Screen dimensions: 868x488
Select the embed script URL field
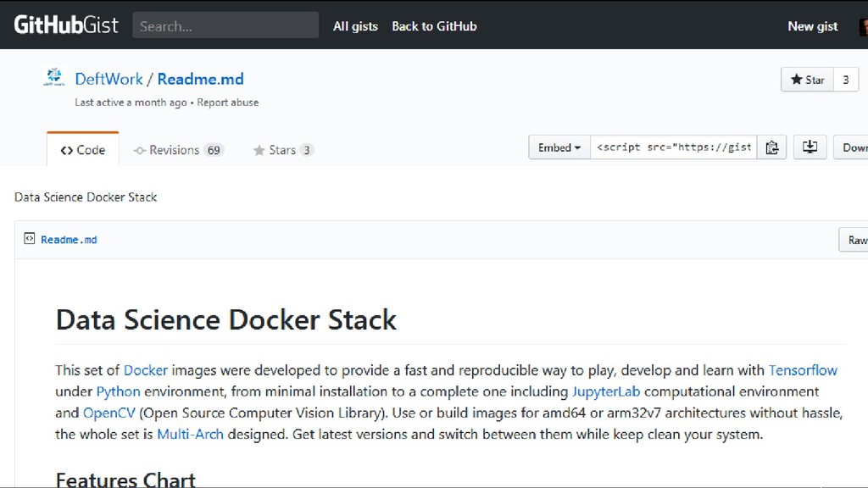tap(673, 147)
